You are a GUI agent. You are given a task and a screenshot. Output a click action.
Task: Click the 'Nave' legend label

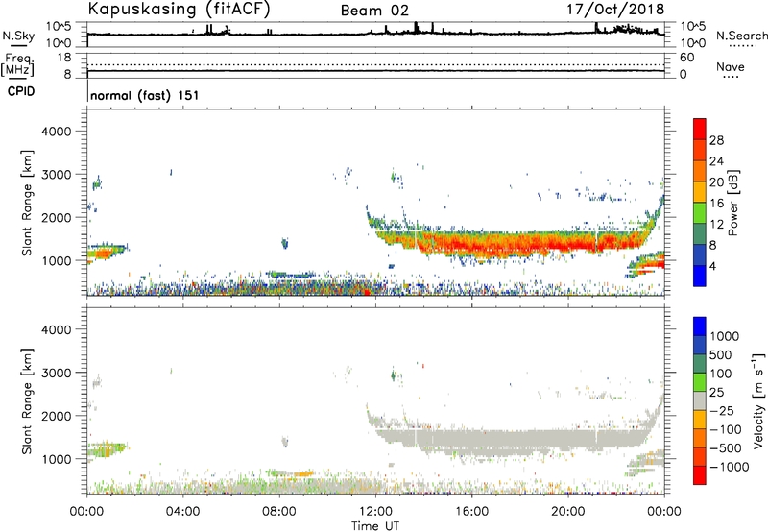pos(731,66)
